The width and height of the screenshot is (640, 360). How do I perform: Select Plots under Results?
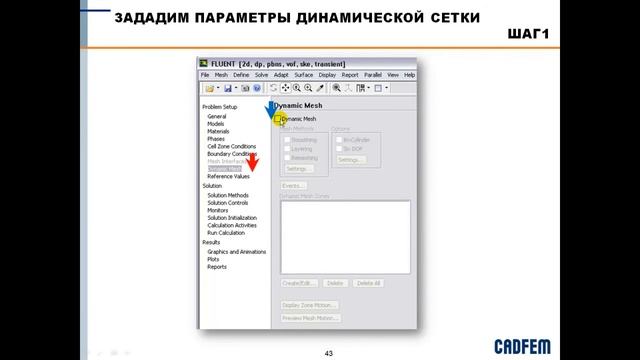pyautogui.click(x=213, y=259)
